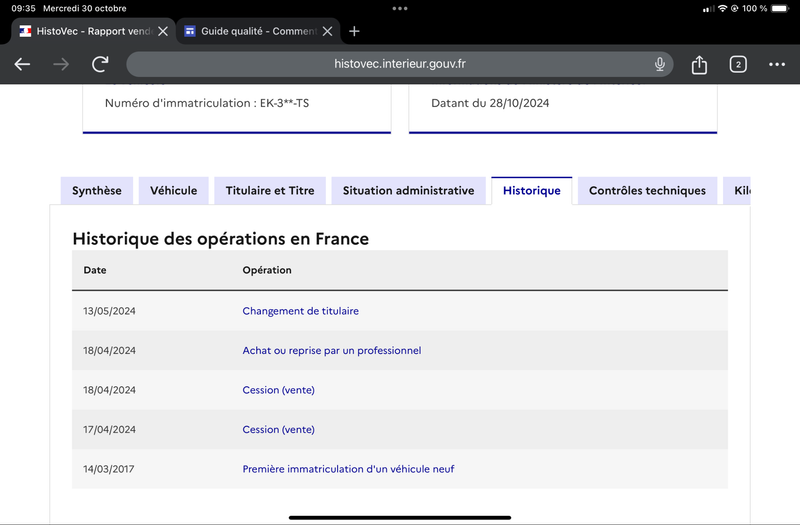
Task: Tap the 09:35 clock in status bar
Action: (23, 8)
